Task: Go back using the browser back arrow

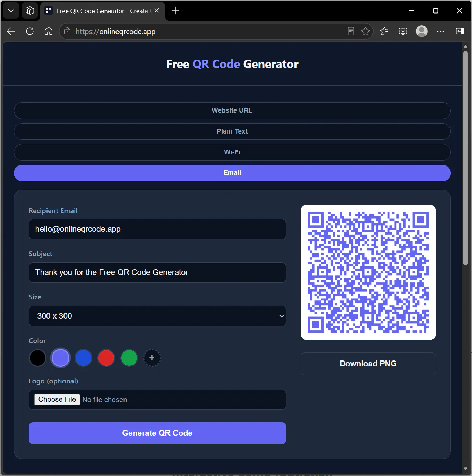Action: [11, 31]
